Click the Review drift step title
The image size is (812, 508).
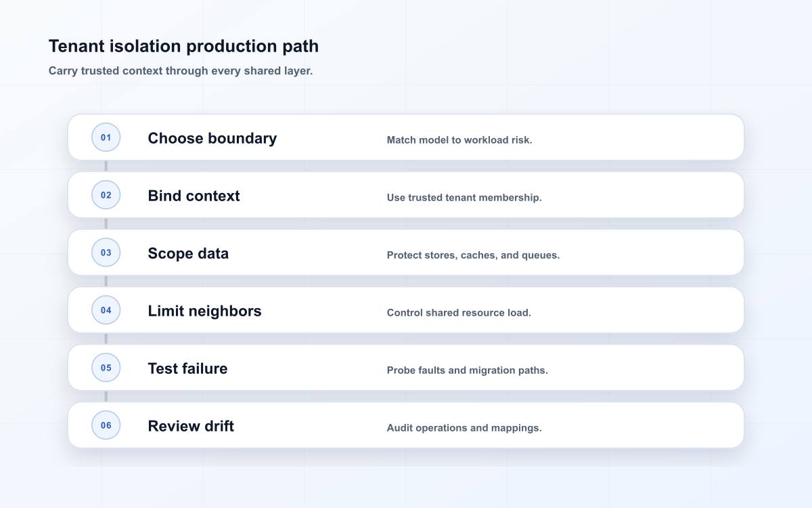click(191, 426)
